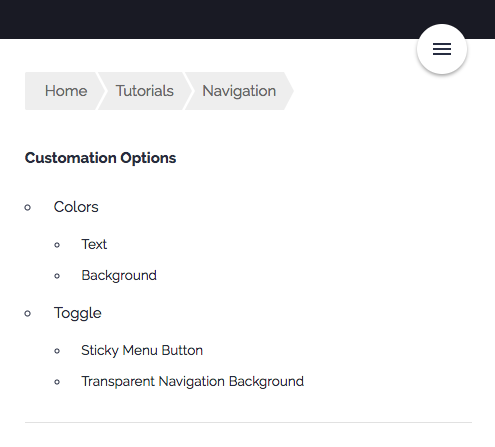Click the bullet circle beside Colors
The width and height of the screenshot is (495, 447).
[x=28, y=208]
